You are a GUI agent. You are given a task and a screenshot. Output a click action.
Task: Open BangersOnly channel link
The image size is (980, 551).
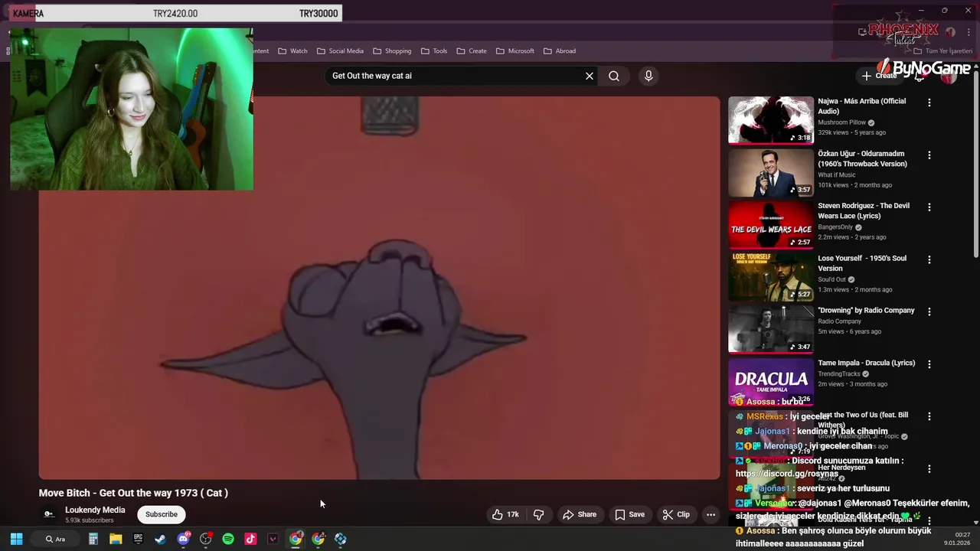(x=835, y=227)
